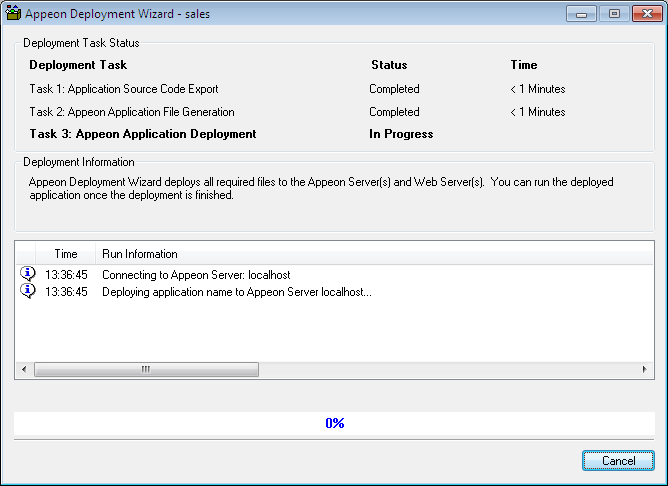Viewport: 668px width, 486px height.
Task: Click the info icon beside Deploying application name
Action: [28, 291]
